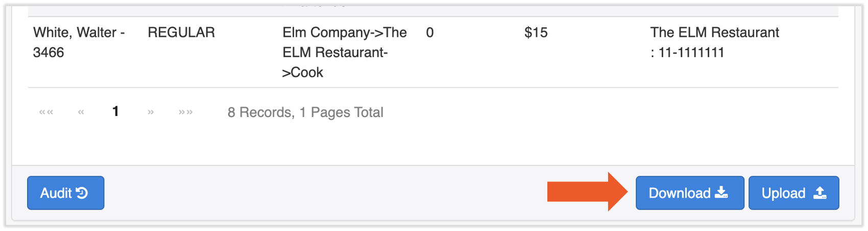This screenshot has height=231, width=868.
Task: Click The ELM Restaurant employer name
Action: pos(714,33)
